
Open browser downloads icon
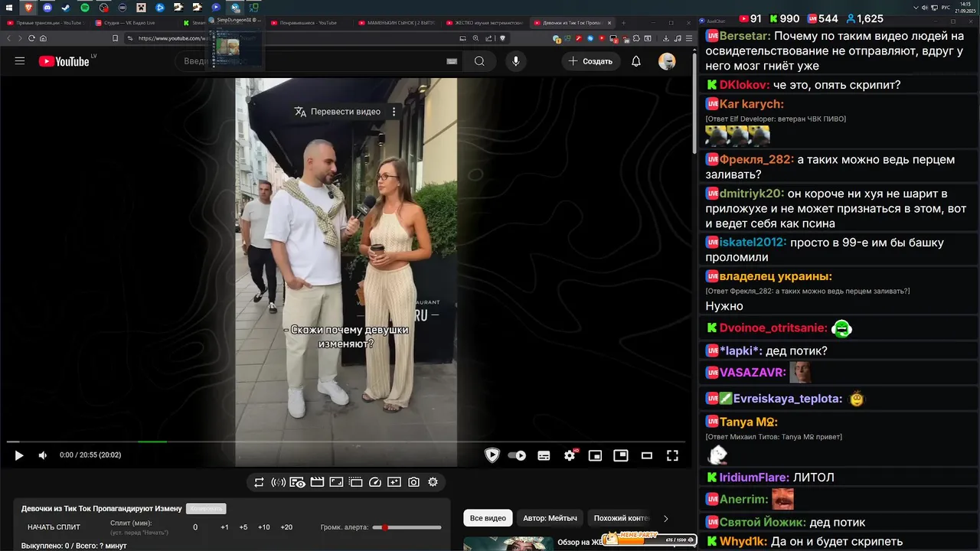click(x=667, y=38)
